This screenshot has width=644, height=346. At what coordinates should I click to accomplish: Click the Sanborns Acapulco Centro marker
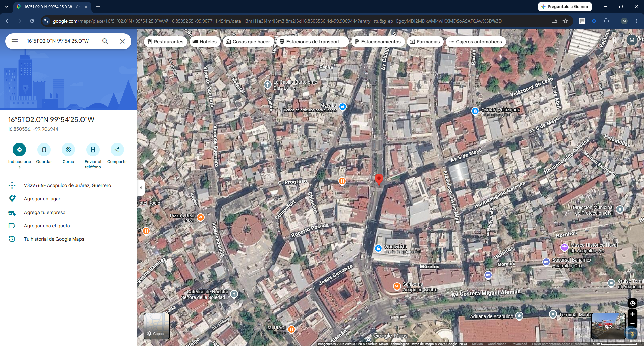coord(397,286)
